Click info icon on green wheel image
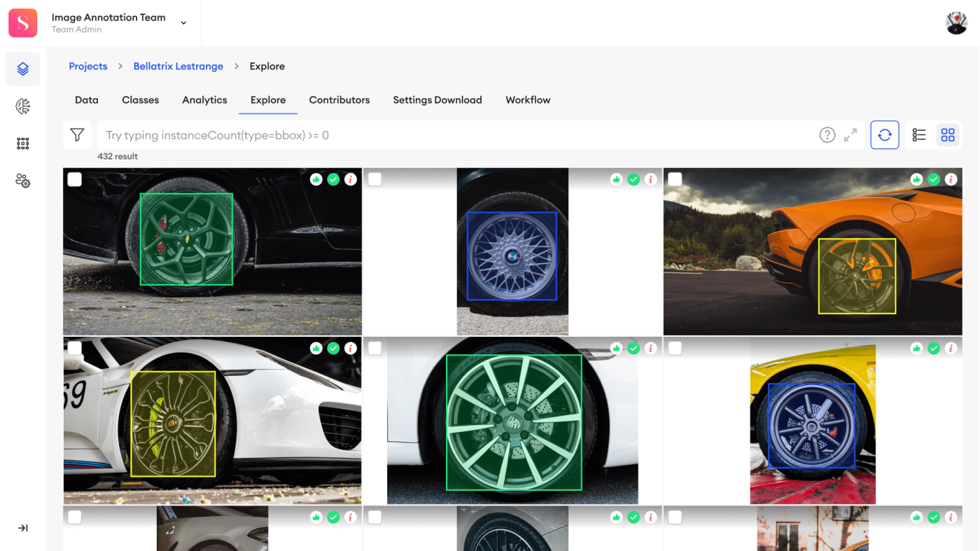 (x=351, y=179)
